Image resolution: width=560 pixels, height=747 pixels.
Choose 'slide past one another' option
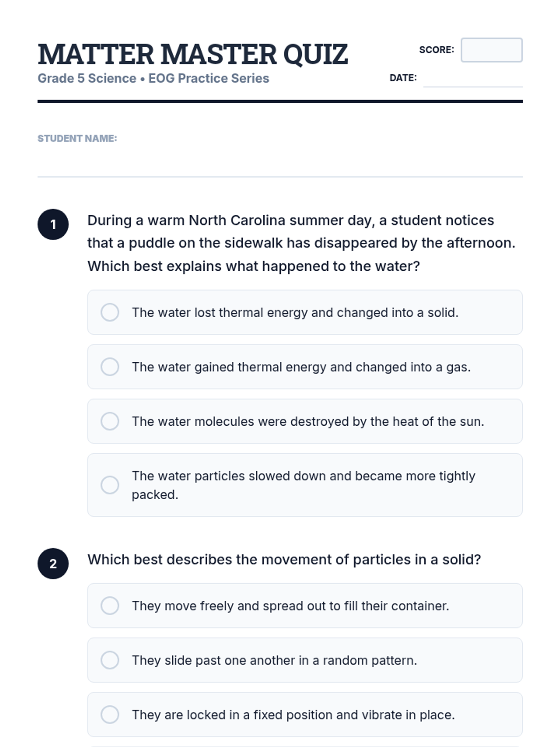point(110,660)
